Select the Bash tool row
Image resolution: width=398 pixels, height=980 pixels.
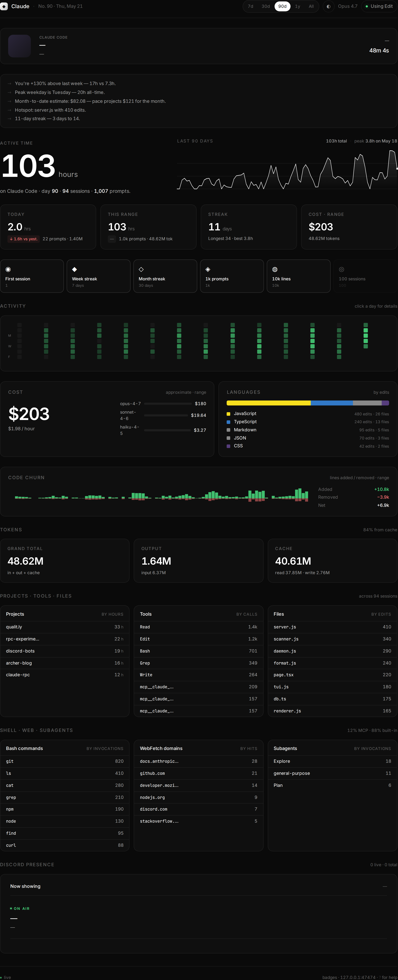coord(198,651)
